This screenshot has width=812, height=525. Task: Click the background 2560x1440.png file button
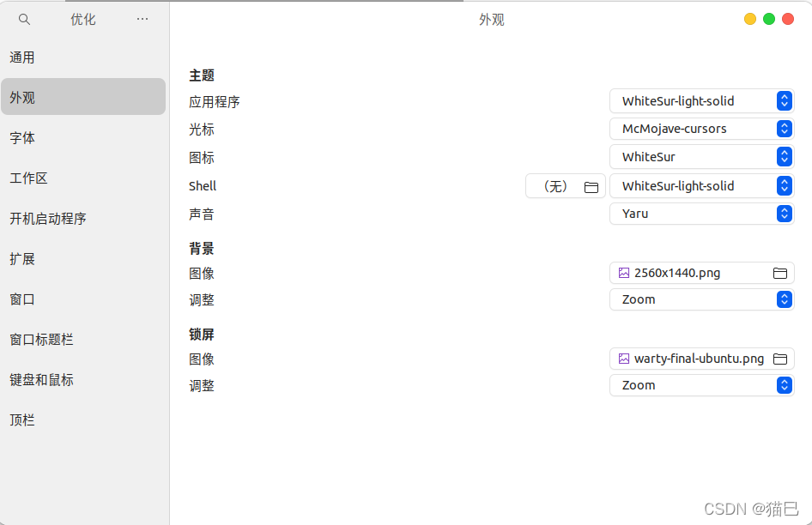(x=701, y=273)
